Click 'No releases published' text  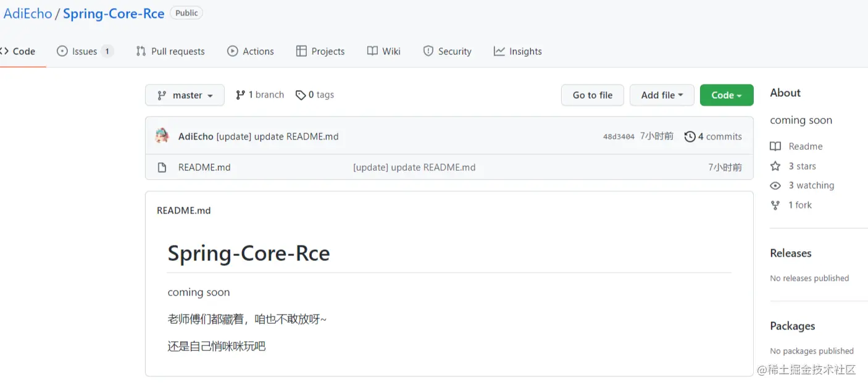(809, 278)
